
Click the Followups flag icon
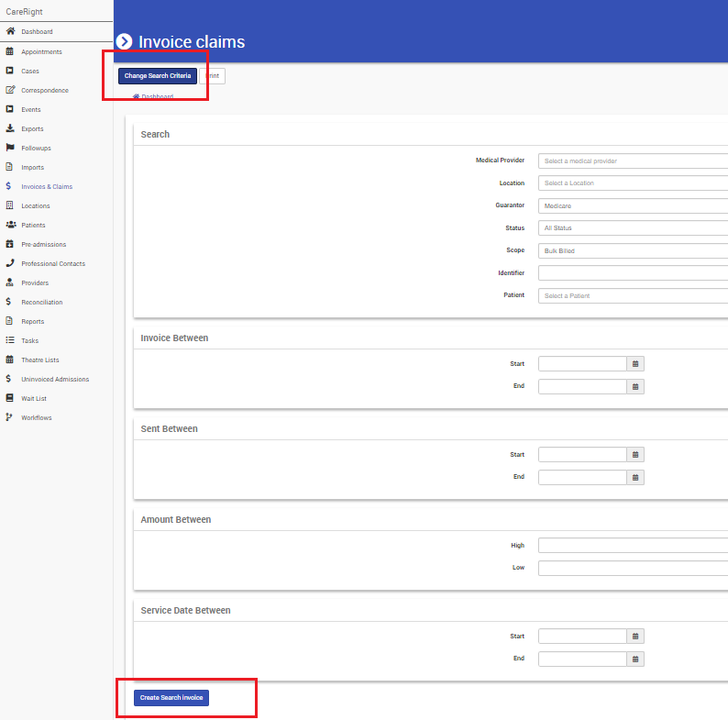point(10,148)
